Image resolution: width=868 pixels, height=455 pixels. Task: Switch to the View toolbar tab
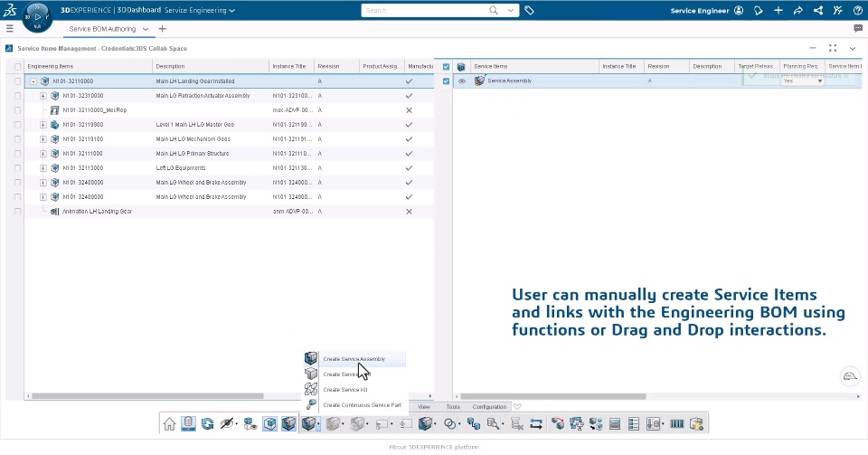tap(424, 407)
